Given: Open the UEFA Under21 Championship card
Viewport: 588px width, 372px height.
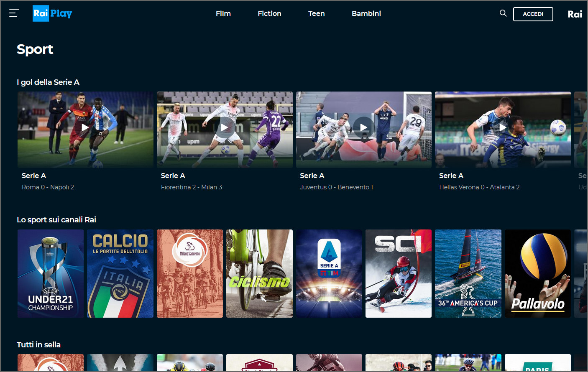Looking at the screenshot, I should [x=51, y=273].
